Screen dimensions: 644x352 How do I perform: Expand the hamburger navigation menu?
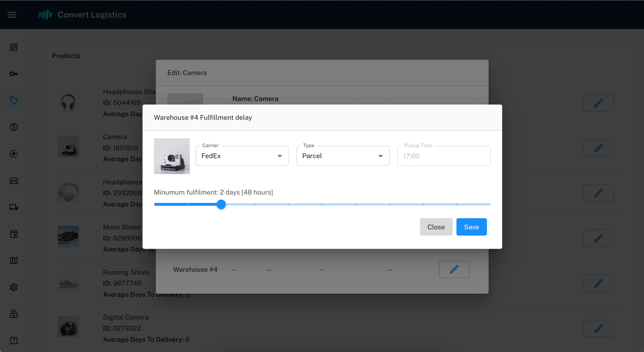tap(12, 14)
